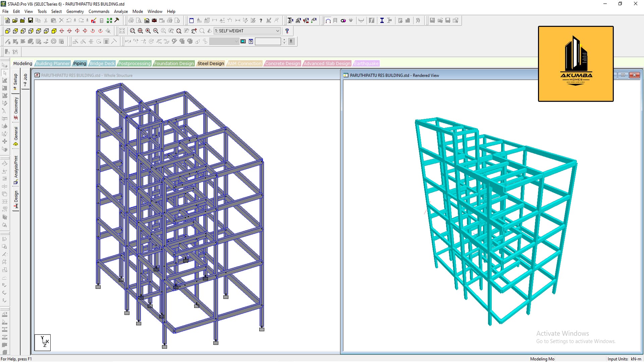Switch to the Piping tab
644x362 pixels.
coord(80,63)
